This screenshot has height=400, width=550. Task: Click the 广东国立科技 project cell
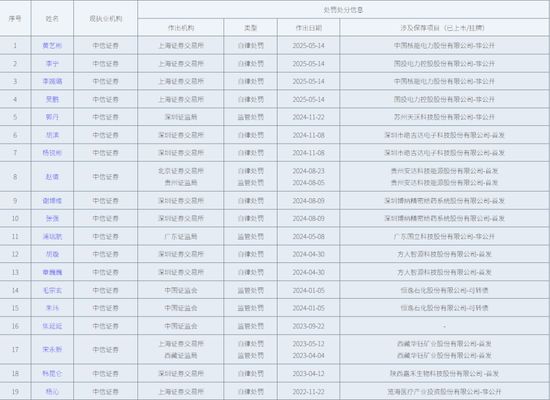pos(444,236)
